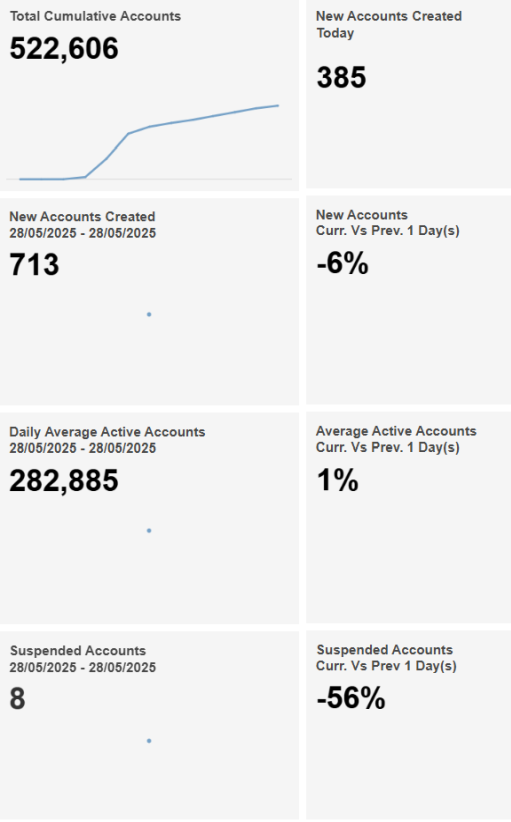Open Average Active Accounts Curr. Vs Prev. heading
The height and width of the screenshot is (822, 511).
396,439
